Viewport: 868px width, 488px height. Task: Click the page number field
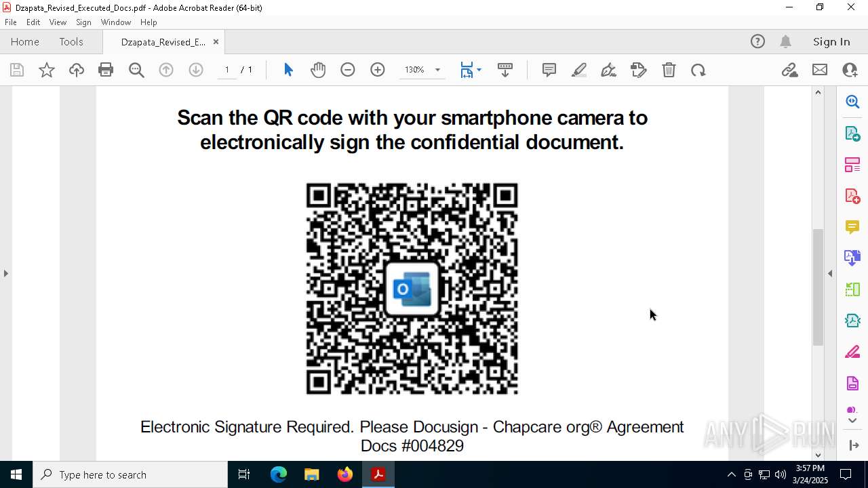(x=227, y=70)
